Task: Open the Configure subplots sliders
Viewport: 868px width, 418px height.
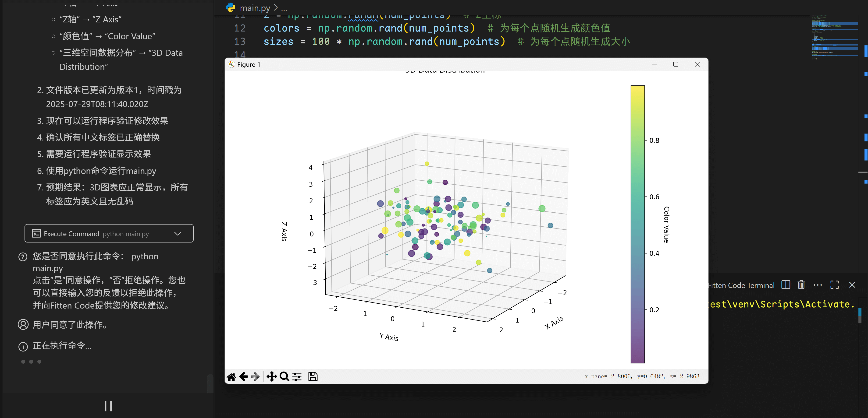Action: 297,377
